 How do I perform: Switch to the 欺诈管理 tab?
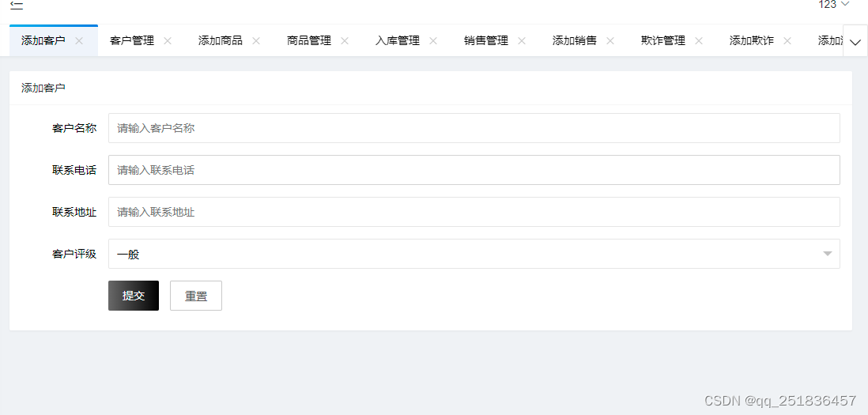[x=663, y=40]
